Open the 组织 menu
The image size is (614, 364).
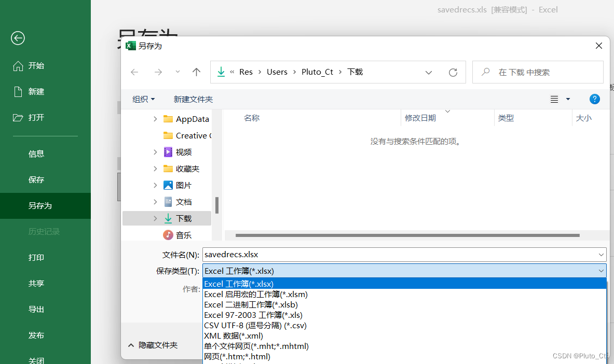point(143,100)
